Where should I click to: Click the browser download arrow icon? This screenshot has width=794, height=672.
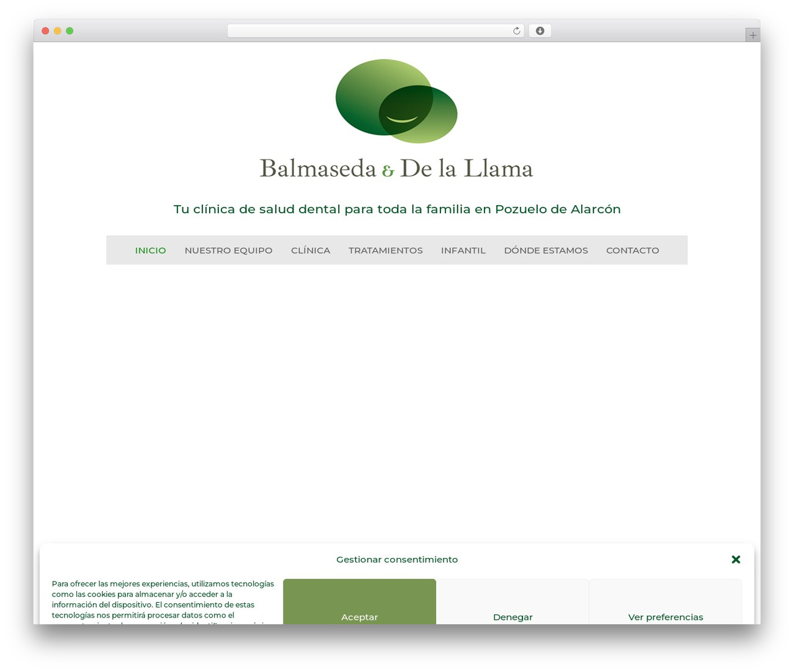pos(540,31)
